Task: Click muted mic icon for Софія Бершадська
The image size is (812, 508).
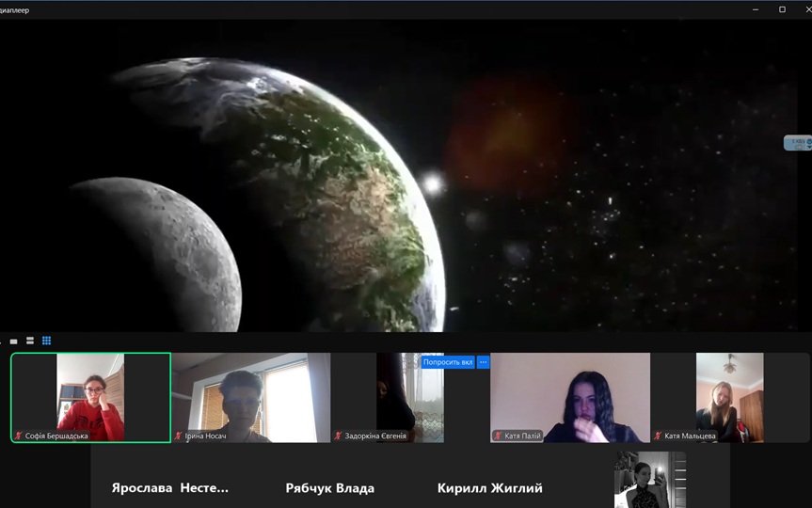Action: tap(19, 436)
